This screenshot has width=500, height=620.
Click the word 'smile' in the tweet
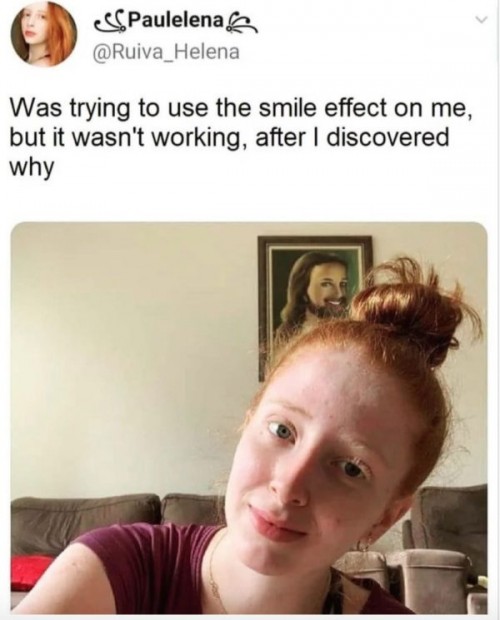[x=291, y=109]
